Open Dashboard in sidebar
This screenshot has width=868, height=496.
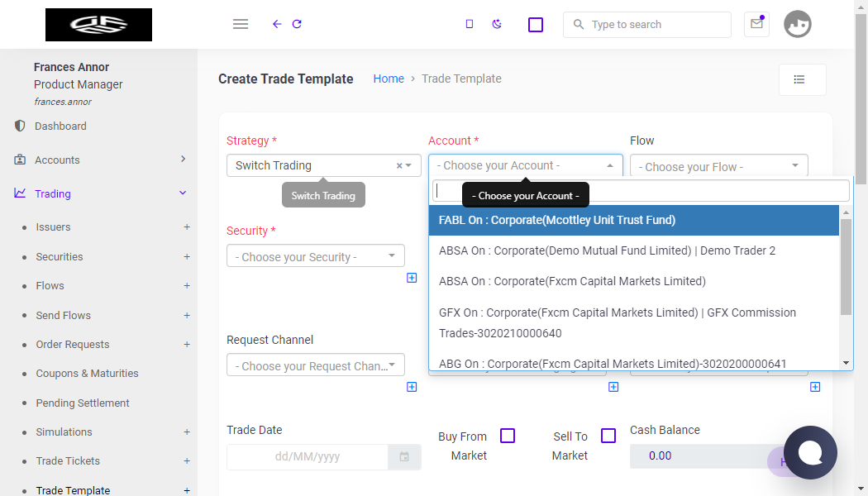tap(60, 126)
